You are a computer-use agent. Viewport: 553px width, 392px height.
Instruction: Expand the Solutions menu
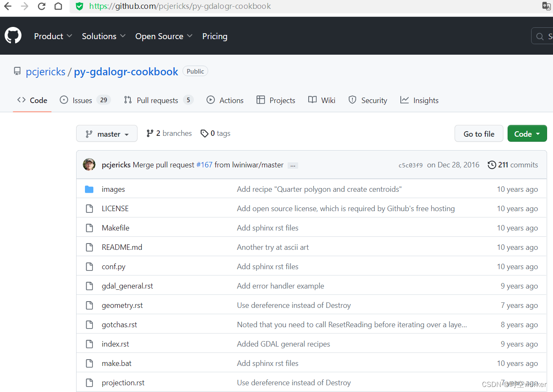(104, 36)
